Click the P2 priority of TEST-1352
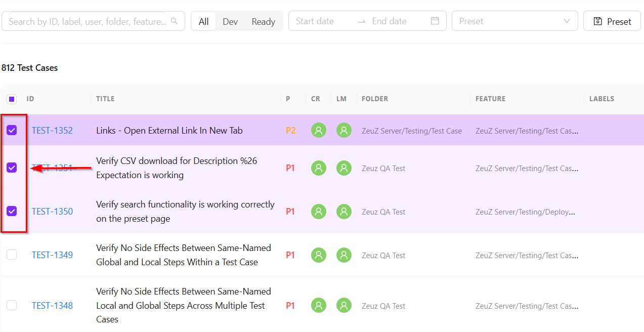 290,131
